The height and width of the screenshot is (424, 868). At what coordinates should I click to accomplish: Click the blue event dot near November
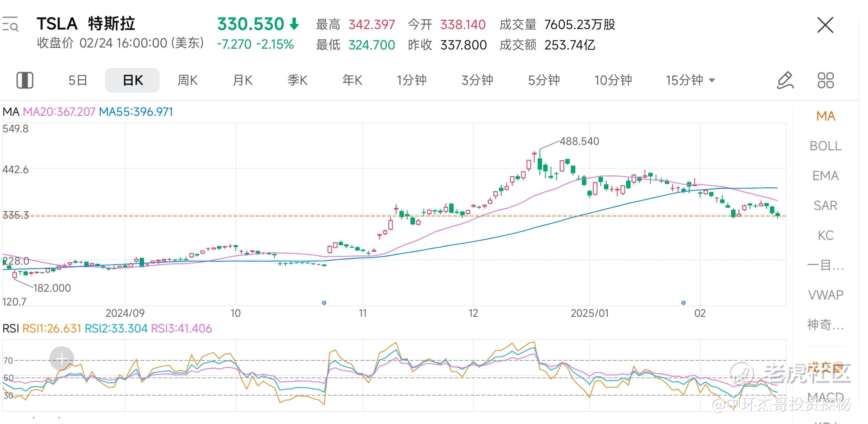point(324,303)
